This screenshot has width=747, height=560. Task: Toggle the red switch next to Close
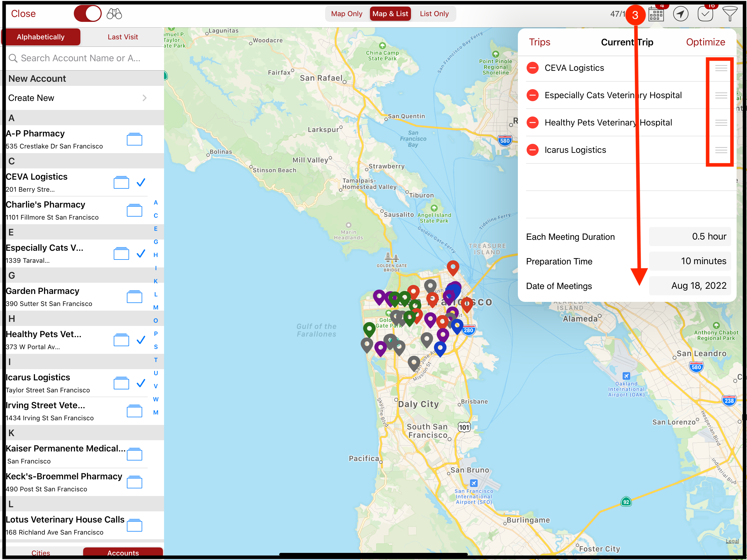point(87,14)
